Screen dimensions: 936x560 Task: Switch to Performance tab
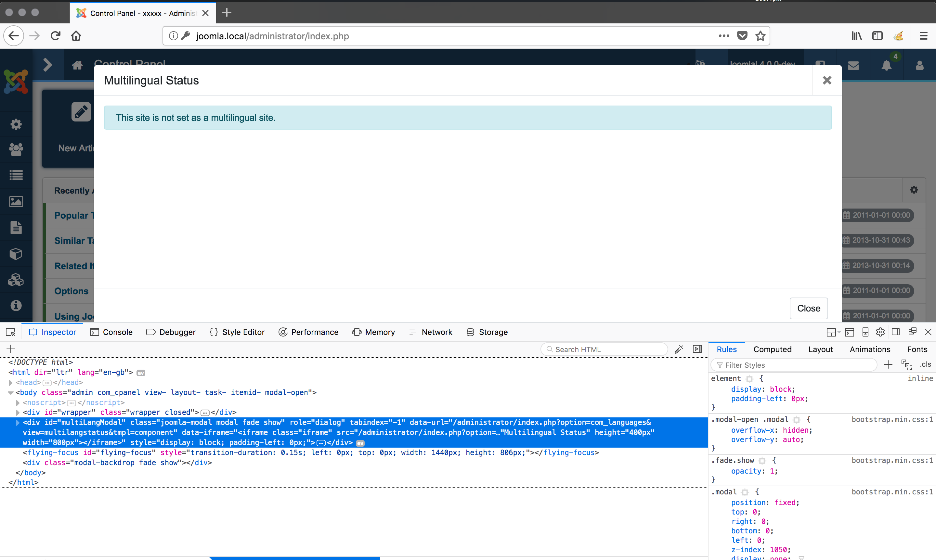pyautogui.click(x=308, y=332)
